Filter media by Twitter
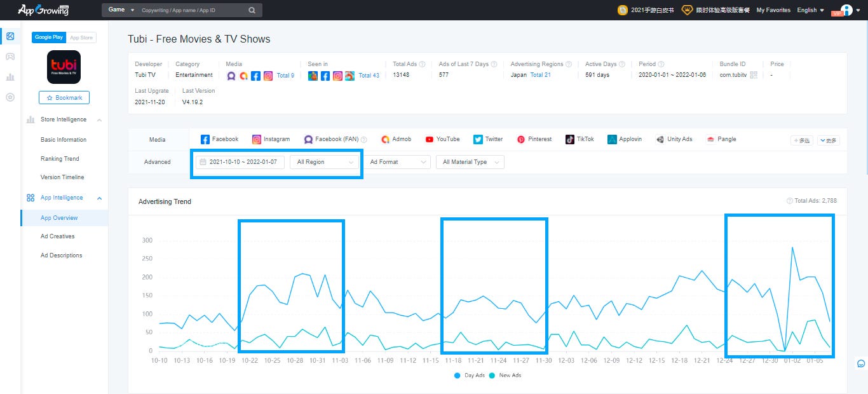The height and width of the screenshot is (394, 868). point(488,139)
